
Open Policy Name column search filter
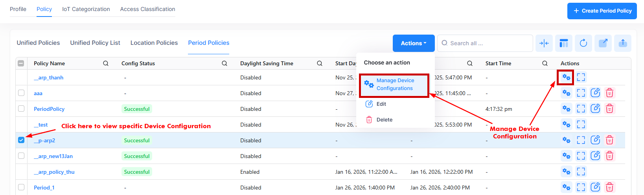pyautogui.click(x=106, y=63)
